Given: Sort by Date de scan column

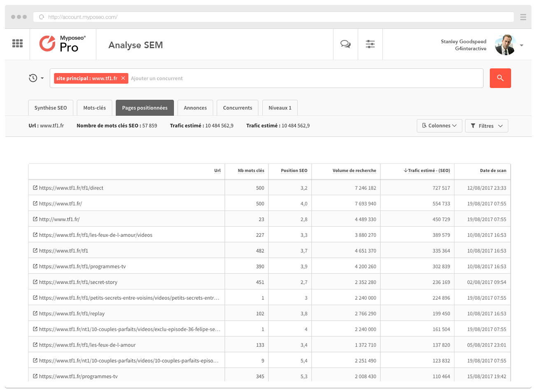Looking at the screenshot, I should (x=493, y=170).
